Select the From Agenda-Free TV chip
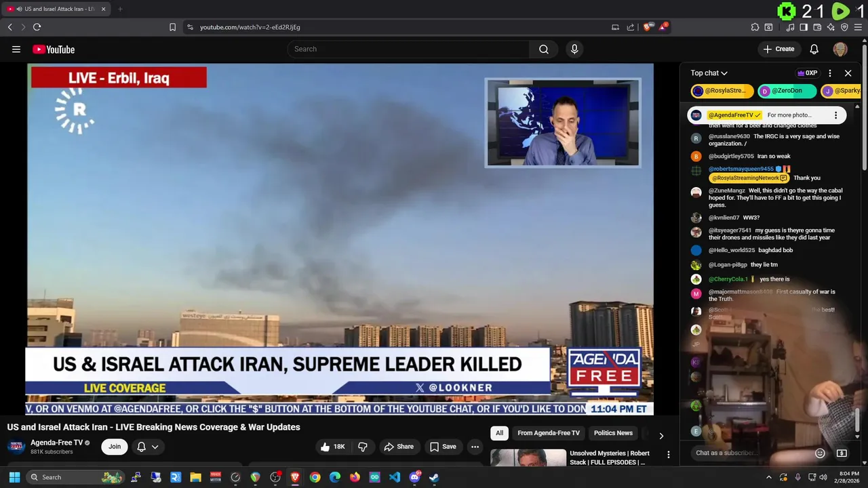 pyautogui.click(x=549, y=433)
